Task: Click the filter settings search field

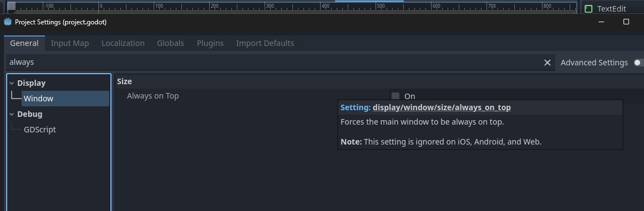Action: pos(275,63)
